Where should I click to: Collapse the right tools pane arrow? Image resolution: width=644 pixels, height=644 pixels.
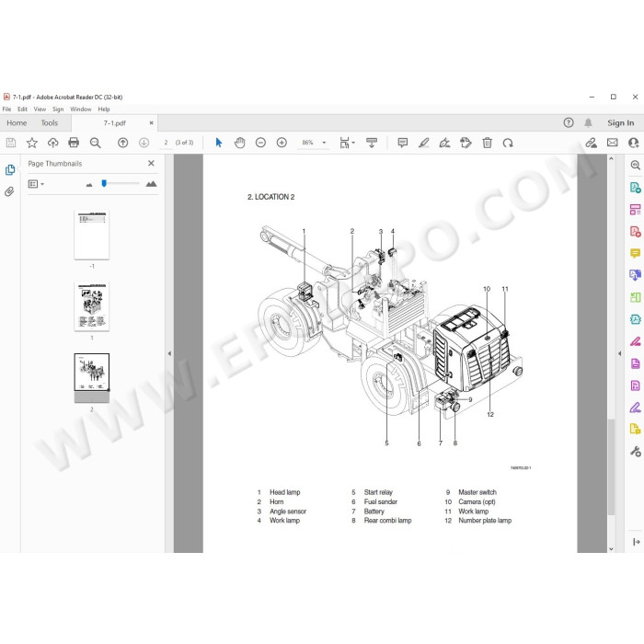[620, 353]
